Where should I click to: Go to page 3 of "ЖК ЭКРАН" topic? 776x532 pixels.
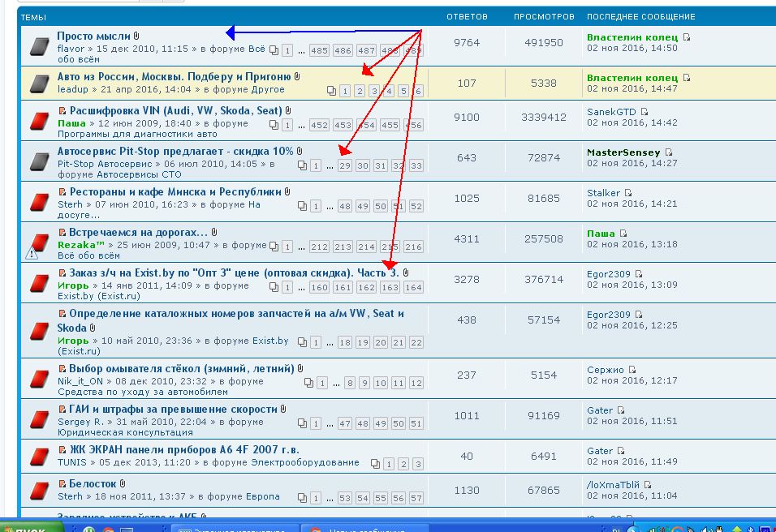pyautogui.click(x=417, y=464)
